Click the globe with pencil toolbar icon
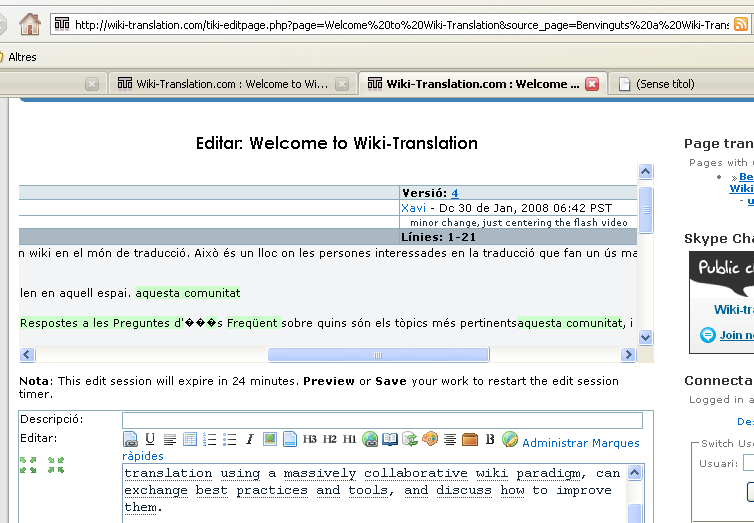Viewport: 754px width, 523px height. [510, 439]
